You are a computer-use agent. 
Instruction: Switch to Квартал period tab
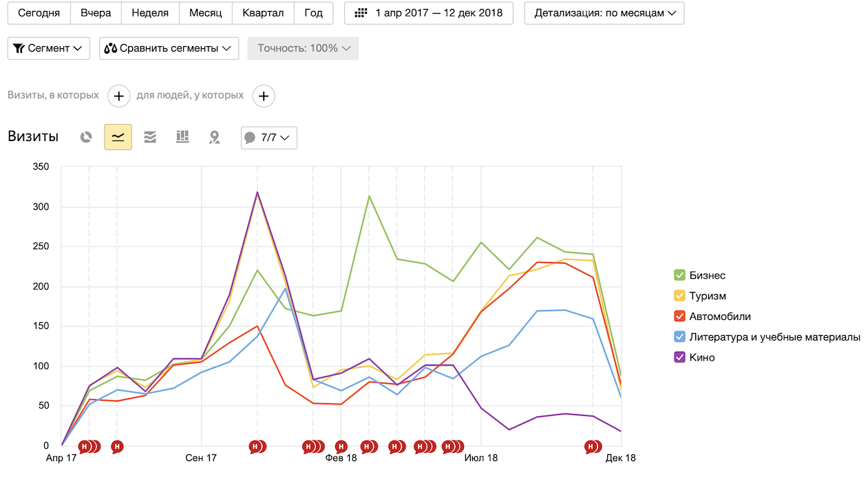coord(263,13)
